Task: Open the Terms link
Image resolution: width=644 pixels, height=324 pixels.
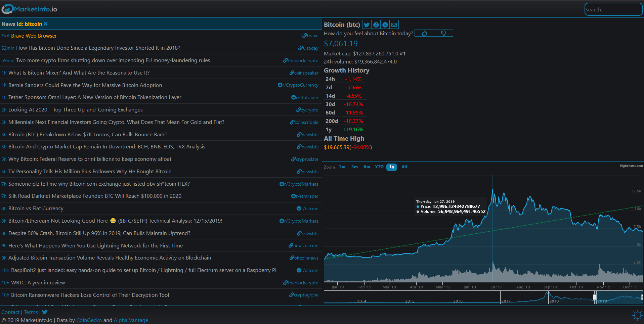Action: 31,312
